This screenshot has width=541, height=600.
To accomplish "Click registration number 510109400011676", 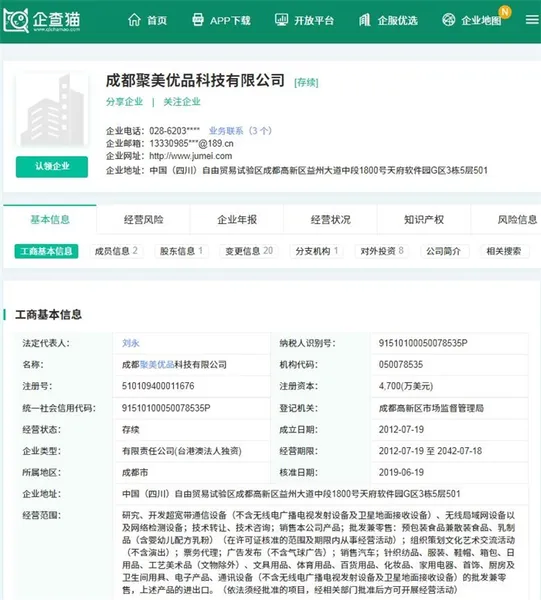I will coord(158,386).
